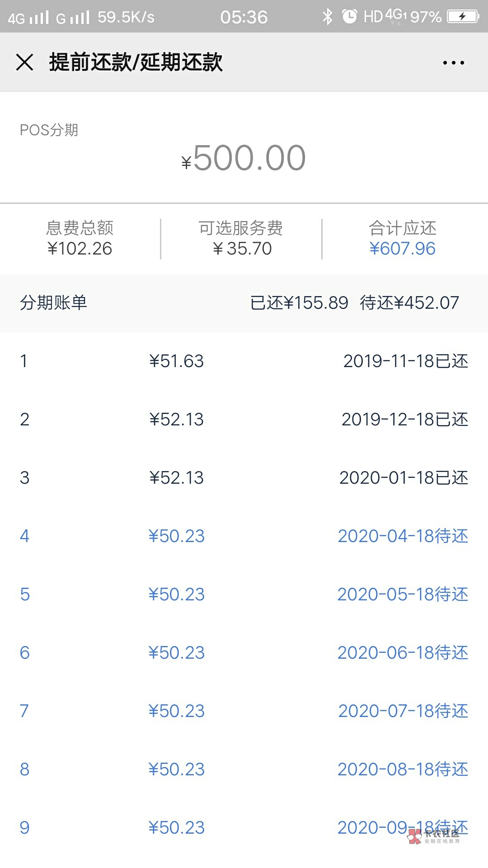The width and height of the screenshot is (488, 868).
Task: Tap the 可选服务费 ¥35.70 fee
Action: pos(241,239)
